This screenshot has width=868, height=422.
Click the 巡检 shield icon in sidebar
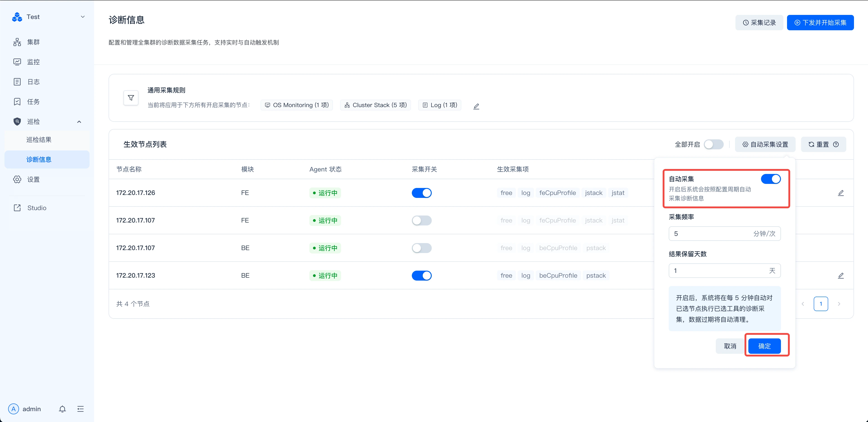(17, 122)
